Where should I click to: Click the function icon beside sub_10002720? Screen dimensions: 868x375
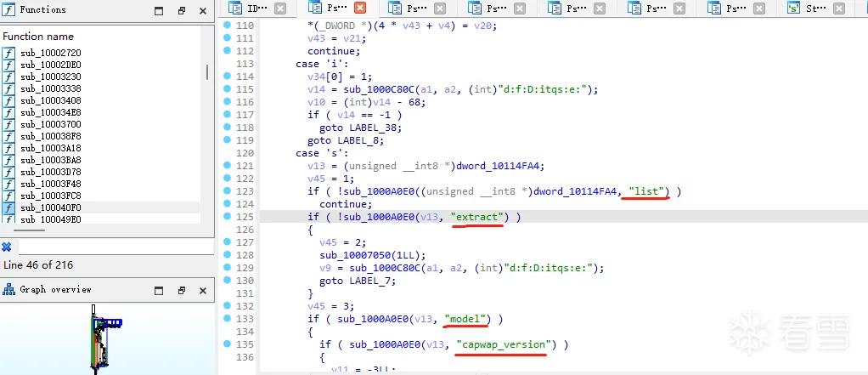pos(8,54)
